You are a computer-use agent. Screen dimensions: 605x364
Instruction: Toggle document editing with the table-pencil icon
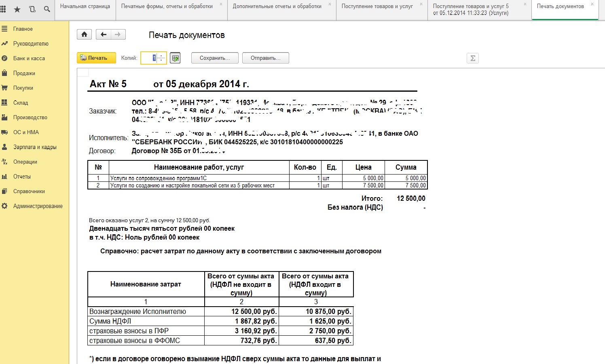pos(175,58)
